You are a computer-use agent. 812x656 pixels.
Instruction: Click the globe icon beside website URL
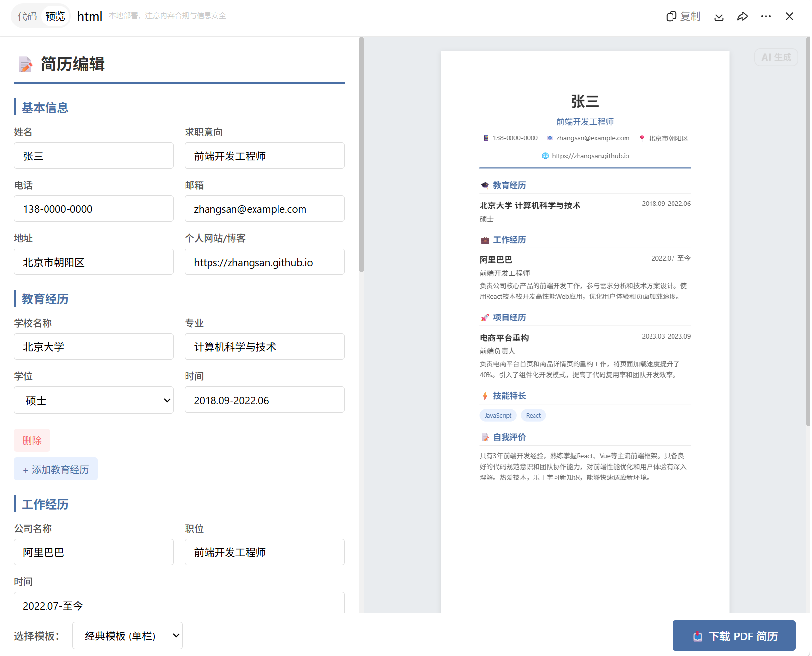545,156
